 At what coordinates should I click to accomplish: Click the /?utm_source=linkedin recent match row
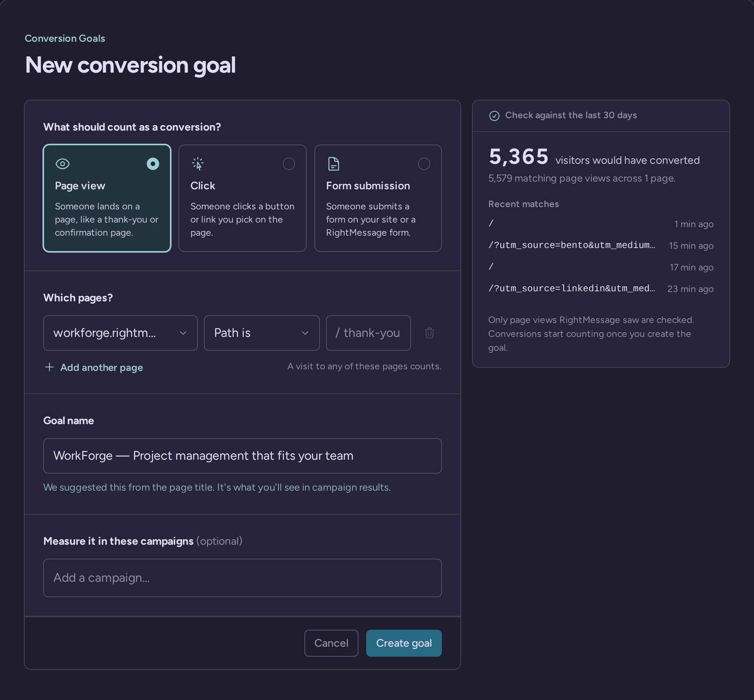click(x=601, y=289)
